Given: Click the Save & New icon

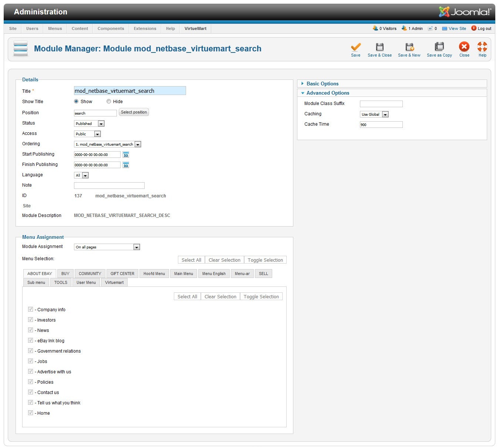Looking at the screenshot, I should (409, 47).
